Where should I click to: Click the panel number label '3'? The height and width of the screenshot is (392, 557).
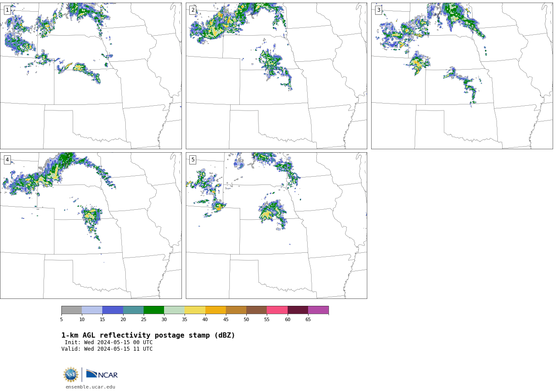tap(379, 10)
